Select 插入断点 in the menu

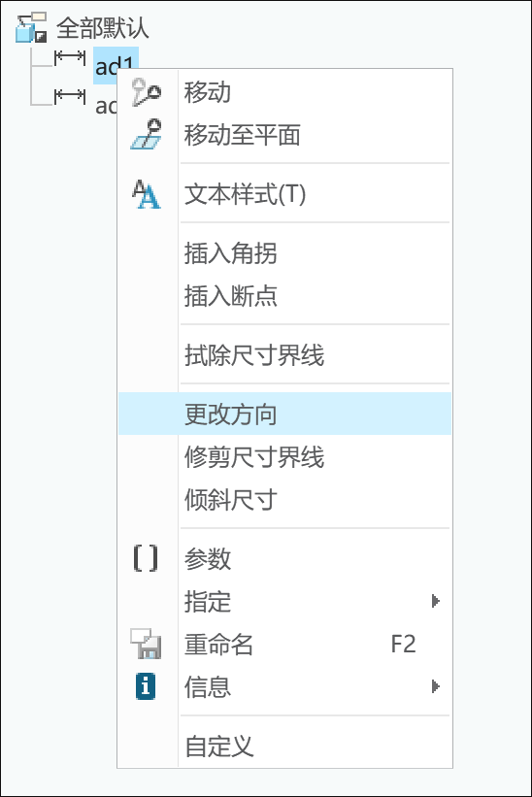(284, 296)
